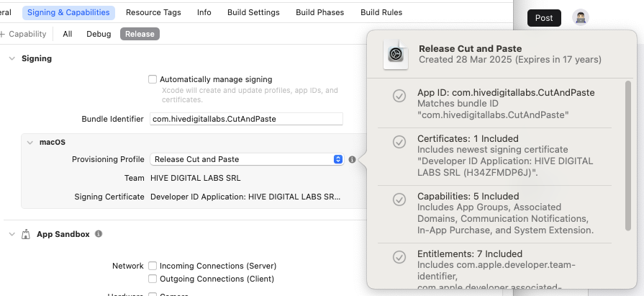Click the add Capability button

tap(24, 34)
